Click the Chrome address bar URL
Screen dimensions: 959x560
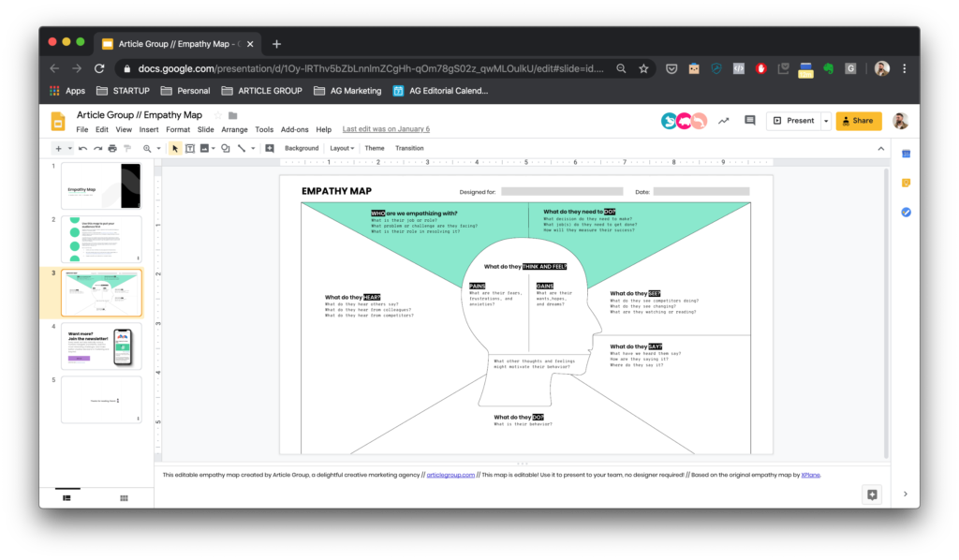pos(371,68)
